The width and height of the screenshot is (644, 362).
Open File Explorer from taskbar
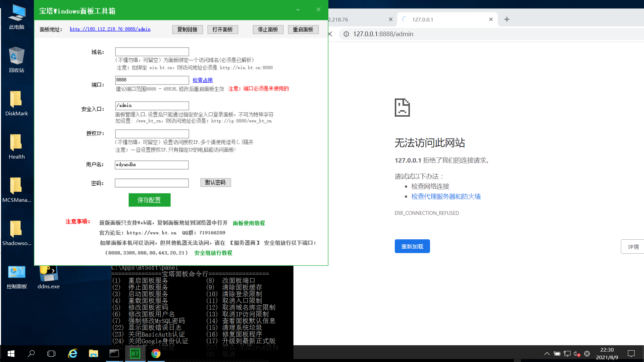[x=93, y=354]
